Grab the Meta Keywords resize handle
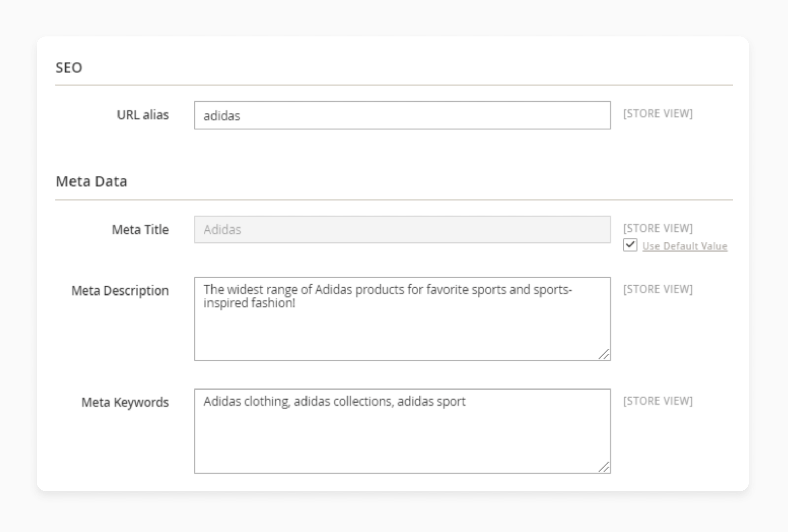 click(604, 467)
